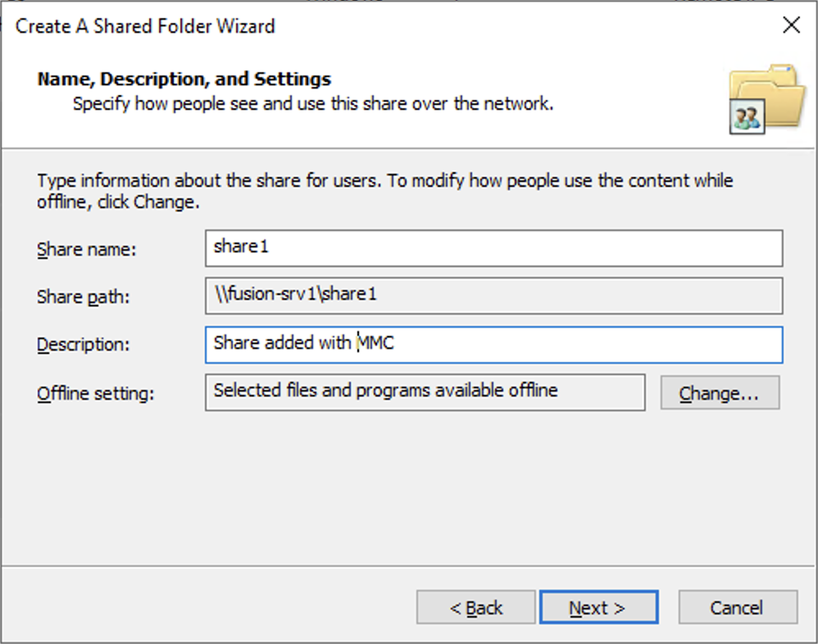Click the Description text box
Screen dimensions: 818x644
coord(492,345)
